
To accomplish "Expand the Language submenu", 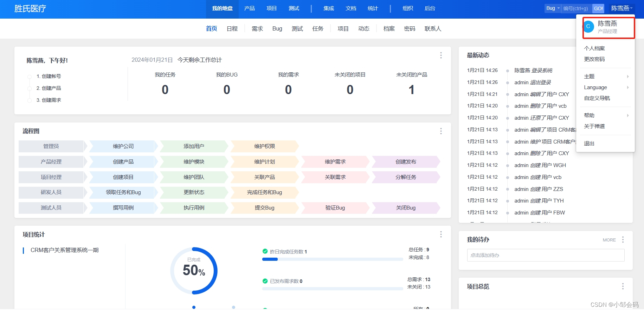I will (606, 87).
